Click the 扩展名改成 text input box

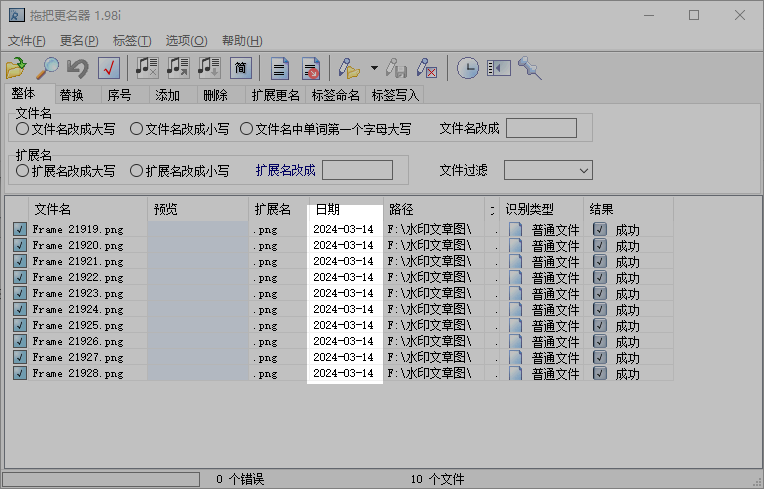coord(357,170)
